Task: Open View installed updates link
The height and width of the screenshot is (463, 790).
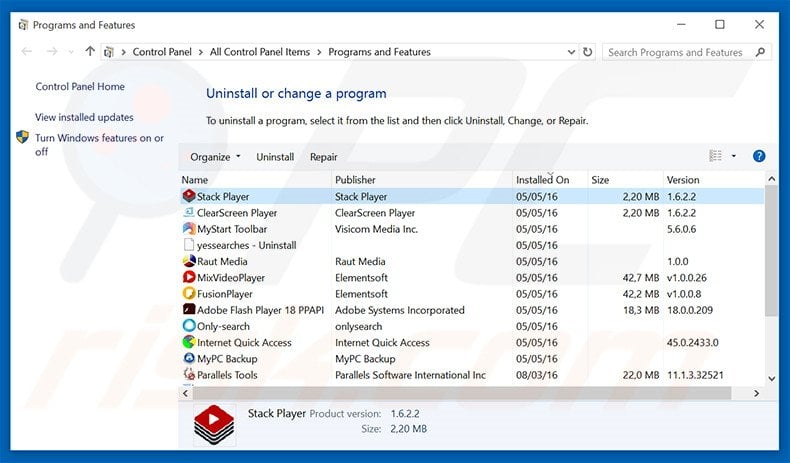Action: coord(84,117)
